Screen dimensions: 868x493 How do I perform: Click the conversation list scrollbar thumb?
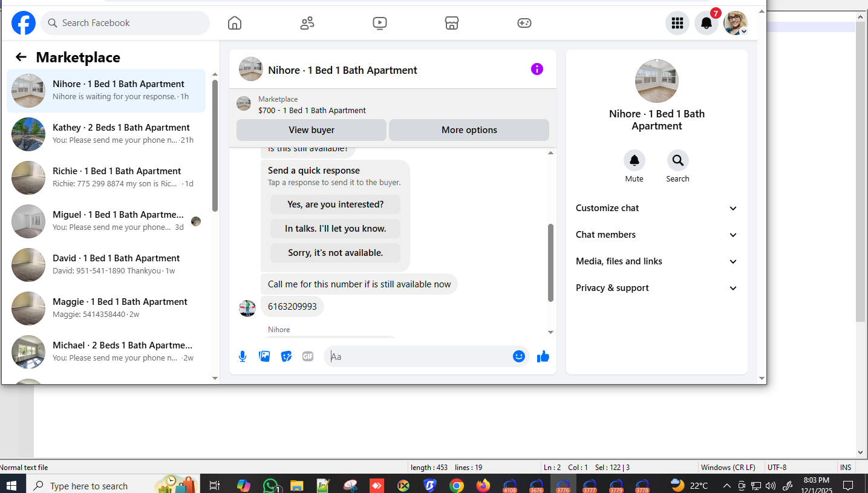215,145
